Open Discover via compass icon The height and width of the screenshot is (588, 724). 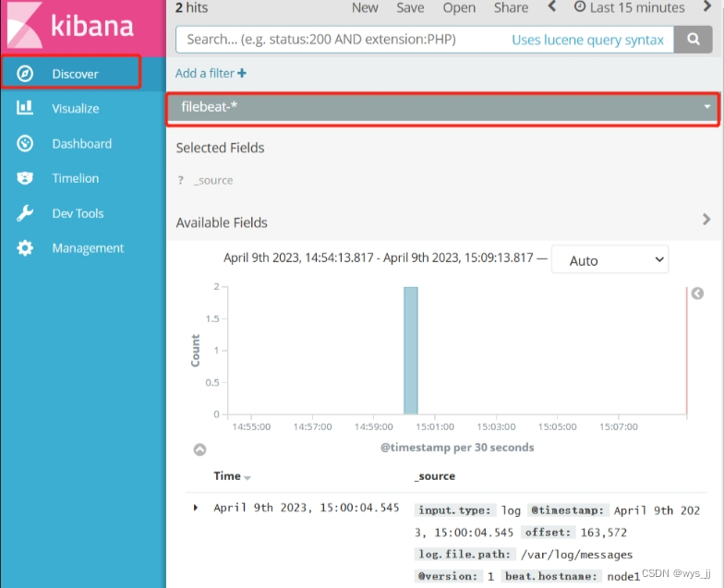(25, 74)
